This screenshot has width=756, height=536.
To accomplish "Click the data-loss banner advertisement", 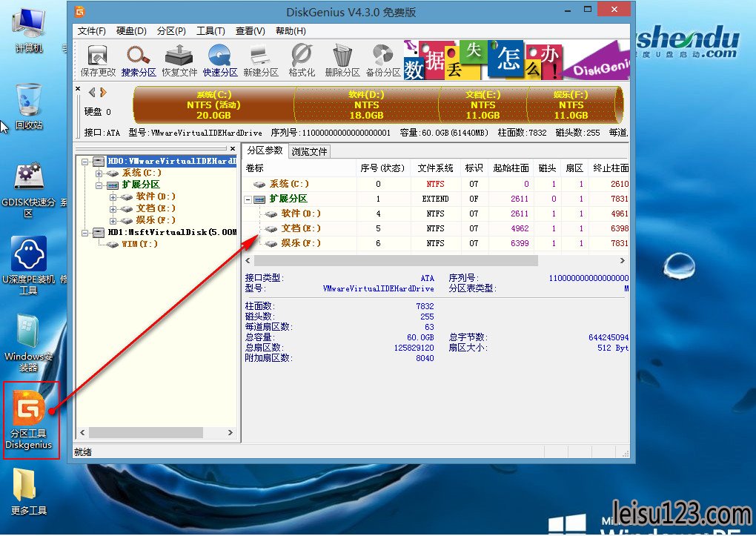I will click(x=516, y=60).
